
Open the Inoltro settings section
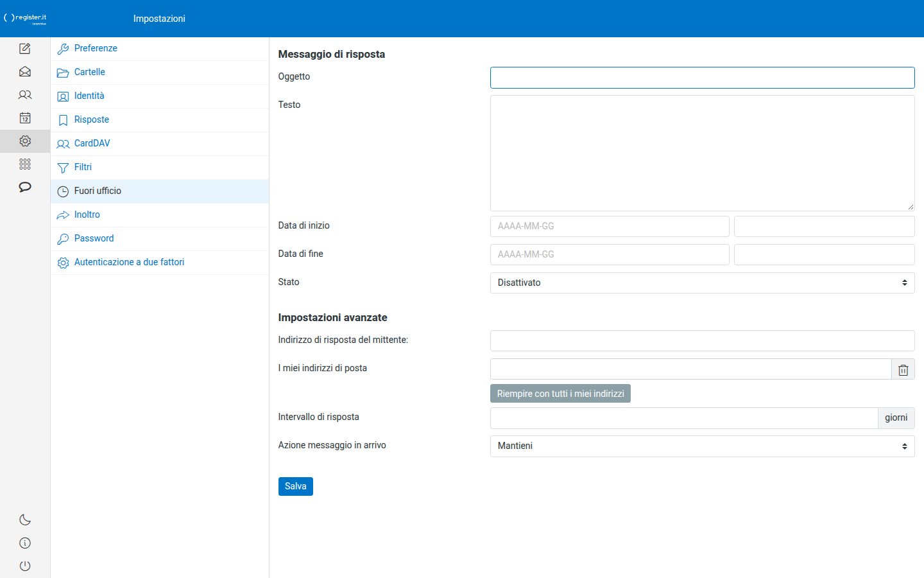click(x=160, y=215)
